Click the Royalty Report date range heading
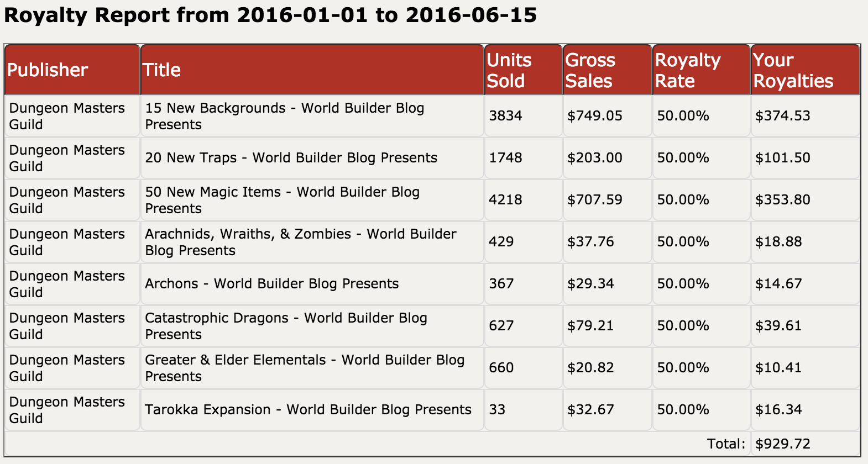The width and height of the screenshot is (868, 464). click(270, 15)
